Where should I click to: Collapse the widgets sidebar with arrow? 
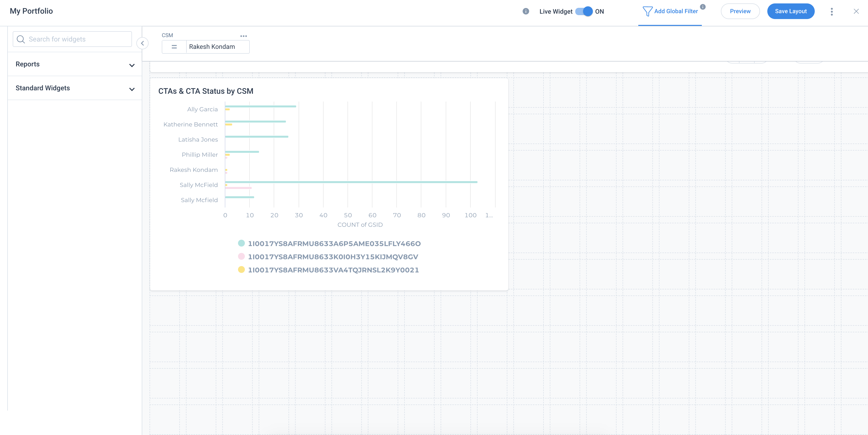(x=142, y=43)
